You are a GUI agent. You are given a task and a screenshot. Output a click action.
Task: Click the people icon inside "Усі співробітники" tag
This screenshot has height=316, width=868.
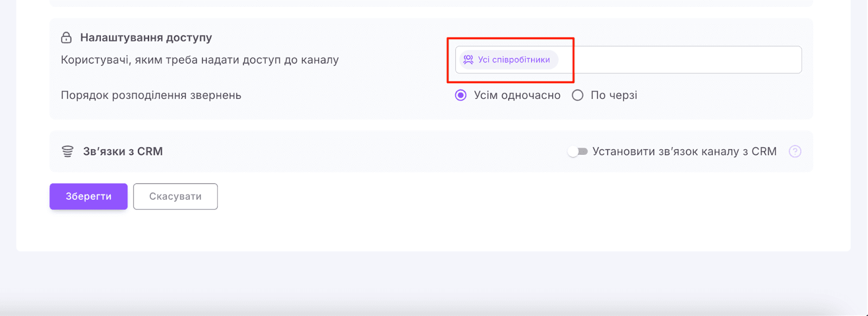pos(468,60)
